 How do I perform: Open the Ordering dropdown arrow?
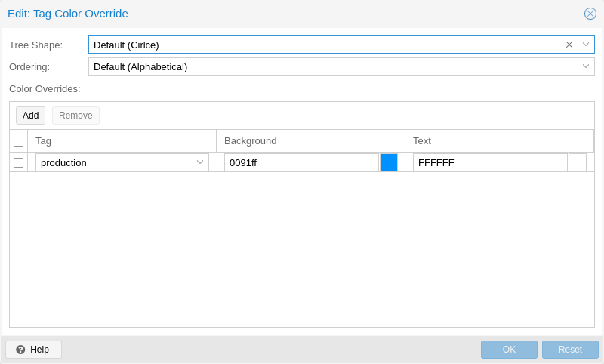coord(586,66)
